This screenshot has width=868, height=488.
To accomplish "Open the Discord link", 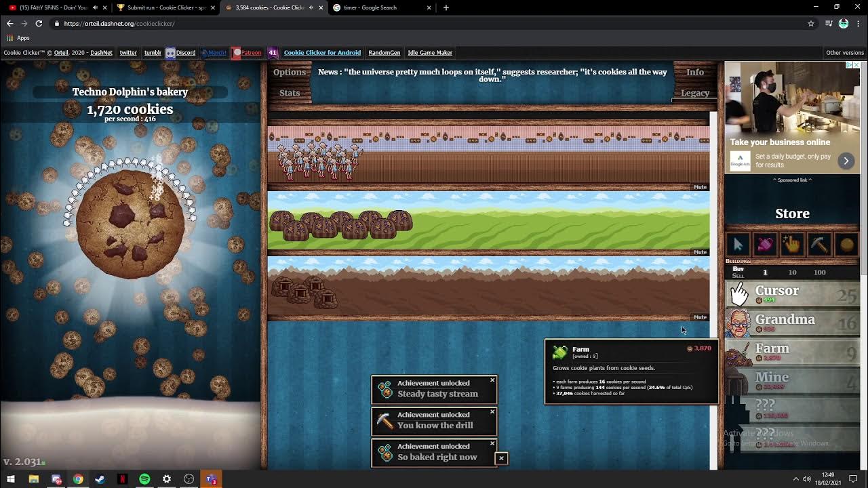I will click(x=185, y=53).
